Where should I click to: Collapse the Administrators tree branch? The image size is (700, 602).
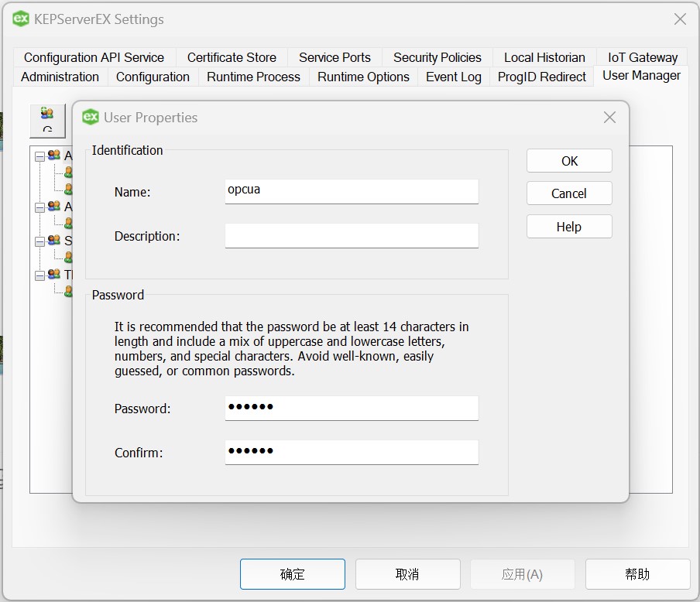point(40,155)
